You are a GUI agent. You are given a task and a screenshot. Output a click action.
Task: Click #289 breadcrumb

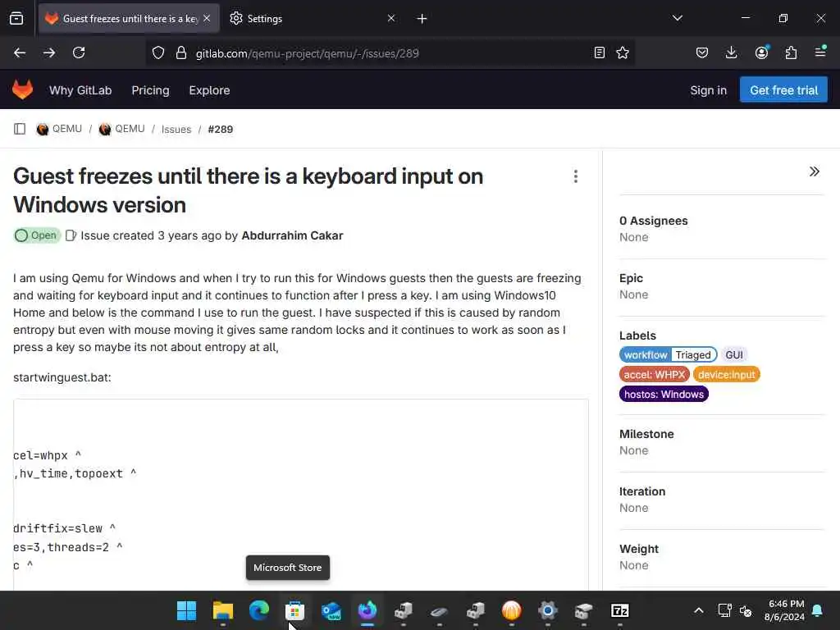pos(220,130)
